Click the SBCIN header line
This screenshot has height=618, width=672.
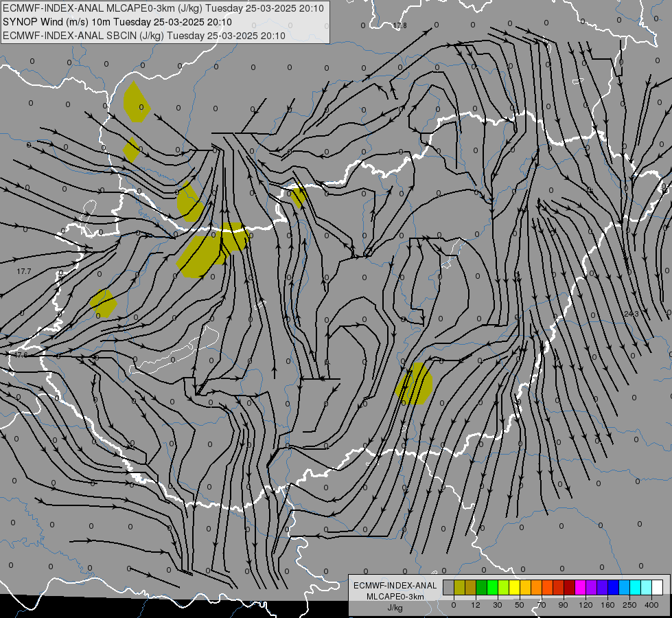click(x=144, y=36)
